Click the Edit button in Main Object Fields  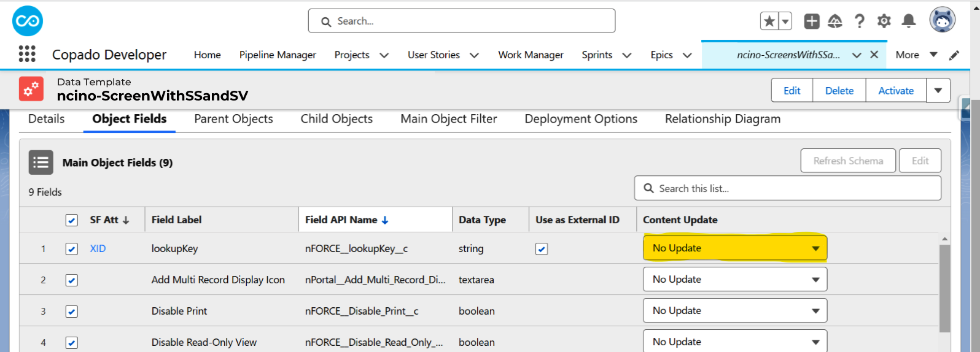pos(920,161)
